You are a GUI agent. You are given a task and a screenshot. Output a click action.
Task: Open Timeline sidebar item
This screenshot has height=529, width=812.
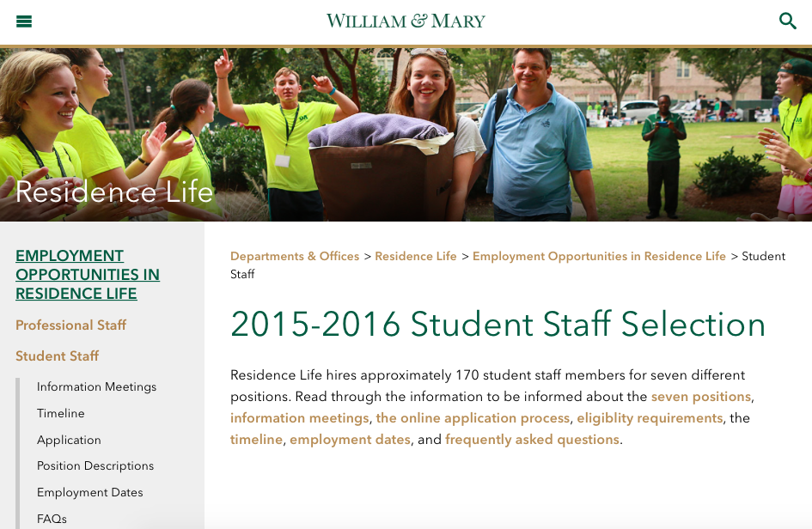tap(61, 413)
